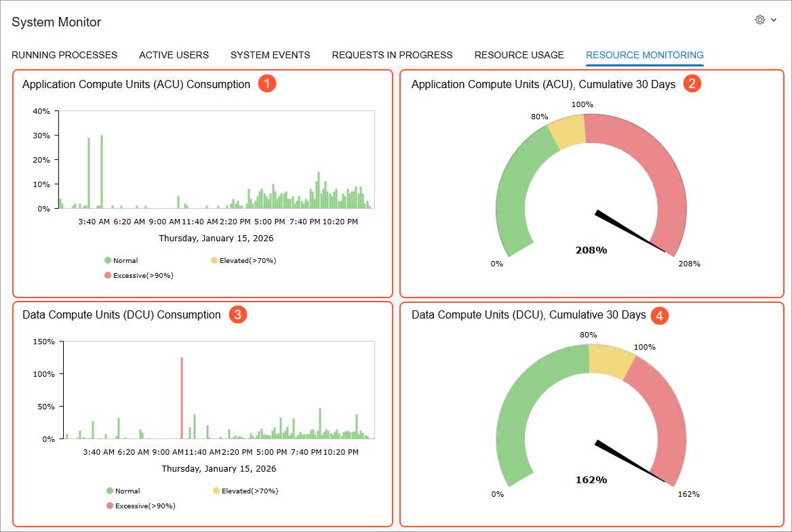Go to the System Events tab

(271, 55)
